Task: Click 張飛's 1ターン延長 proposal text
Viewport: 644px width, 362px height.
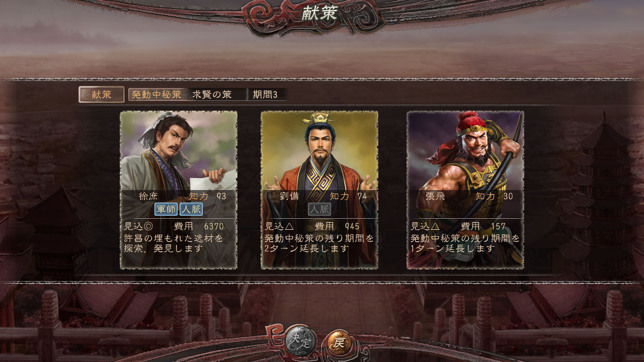Action: tap(465, 243)
